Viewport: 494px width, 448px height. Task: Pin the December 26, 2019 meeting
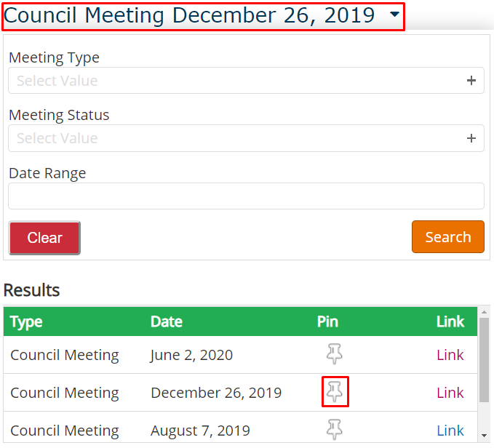click(335, 392)
